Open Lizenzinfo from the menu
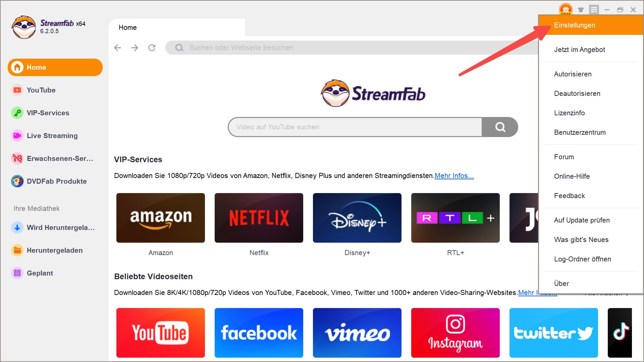Viewport: 644px width, 362px height. point(591,113)
